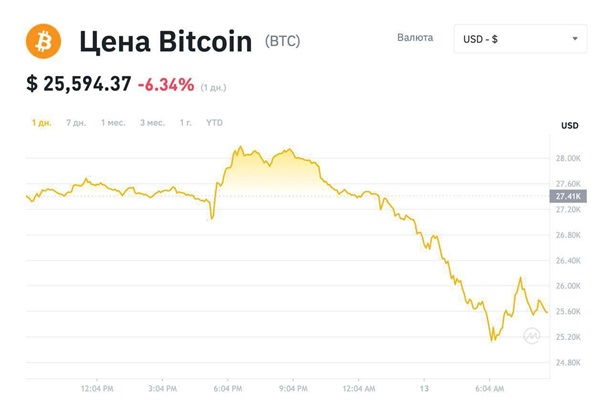Switch to the 7 дн. range
Screen dimensions: 610x417
coord(76,123)
